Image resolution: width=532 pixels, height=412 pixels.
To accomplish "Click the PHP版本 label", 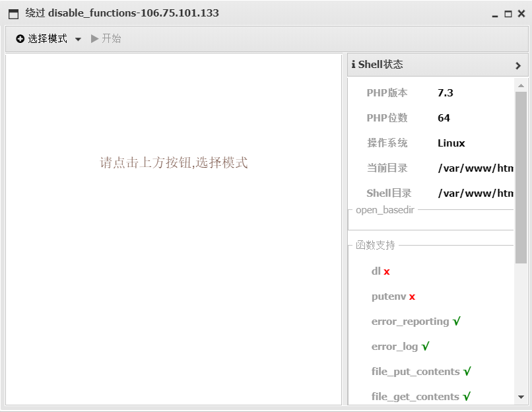I will pos(387,92).
